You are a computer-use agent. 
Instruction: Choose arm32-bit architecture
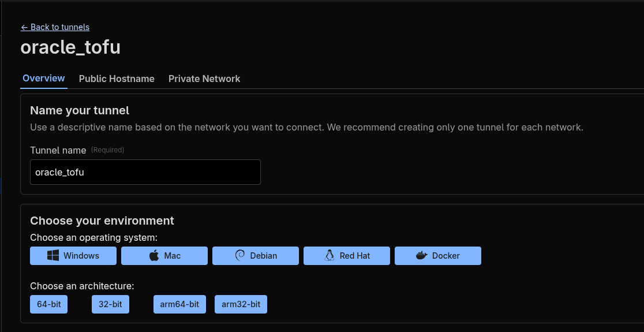click(241, 304)
